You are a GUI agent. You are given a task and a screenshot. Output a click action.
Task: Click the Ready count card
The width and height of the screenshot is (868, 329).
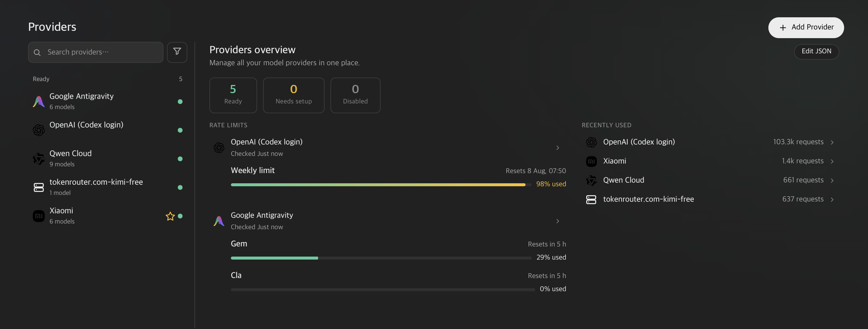point(233,95)
